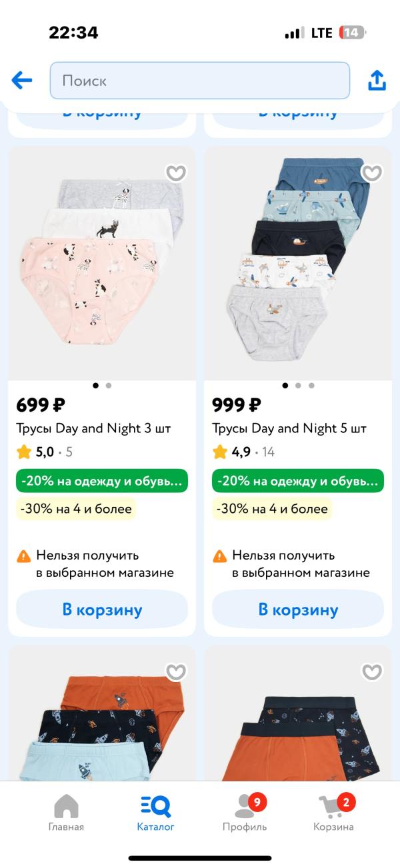Toggle heart on orange boxer shorts
Image resolution: width=400 pixels, height=868 pixels.
click(372, 671)
